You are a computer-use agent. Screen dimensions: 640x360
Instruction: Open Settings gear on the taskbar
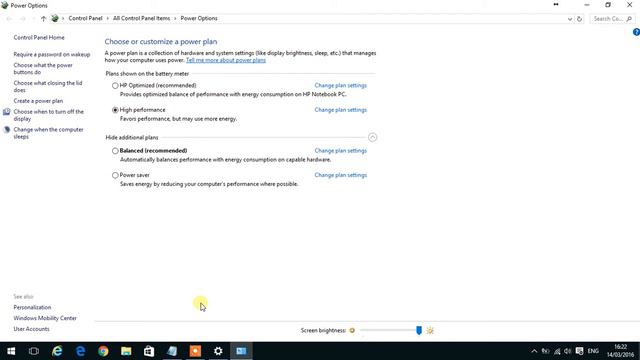218,351
